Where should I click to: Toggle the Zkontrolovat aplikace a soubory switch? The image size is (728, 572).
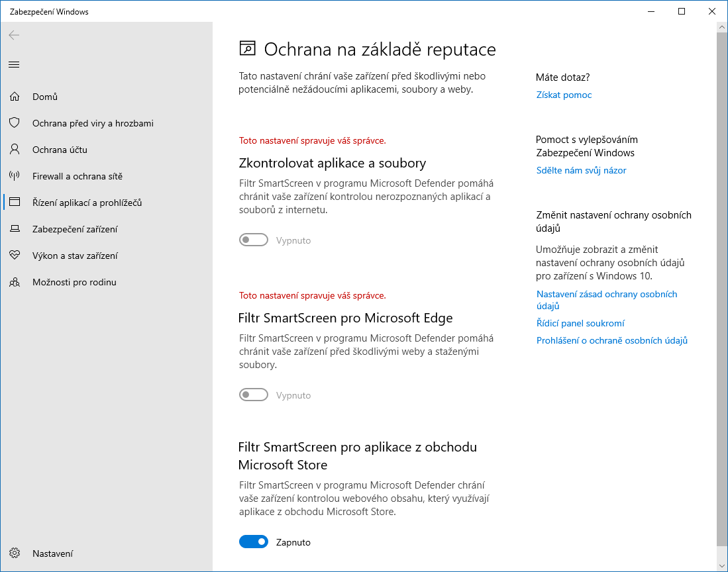[x=254, y=240]
